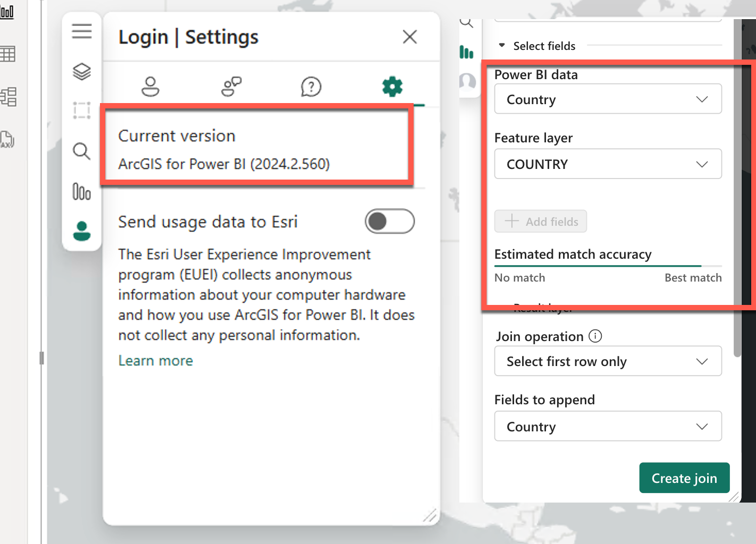
Task: Open the Power BI data Country dropdown
Action: [x=608, y=99]
